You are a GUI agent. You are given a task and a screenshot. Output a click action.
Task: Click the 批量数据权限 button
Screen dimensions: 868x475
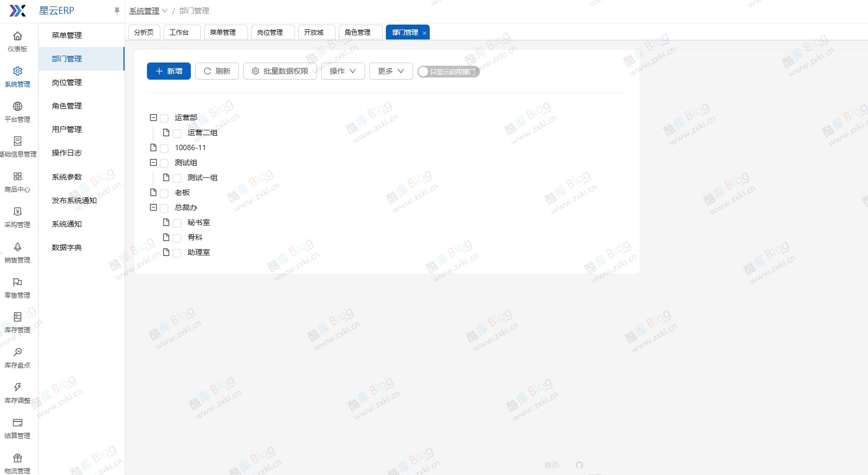(x=280, y=71)
